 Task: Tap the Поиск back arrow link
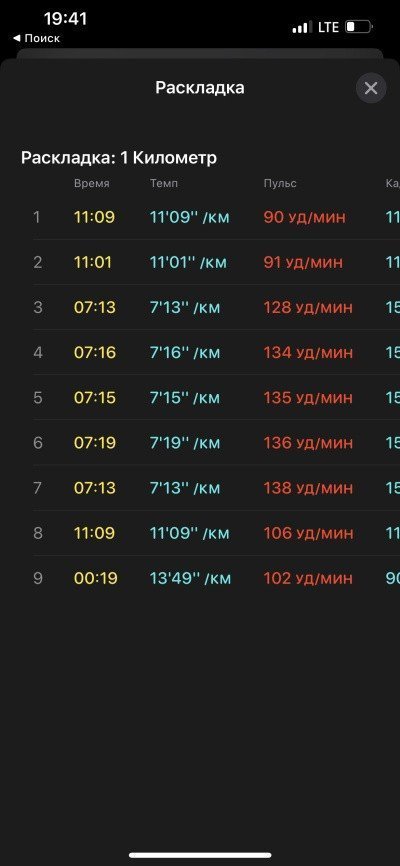pyautogui.click(x=36, y=39)
